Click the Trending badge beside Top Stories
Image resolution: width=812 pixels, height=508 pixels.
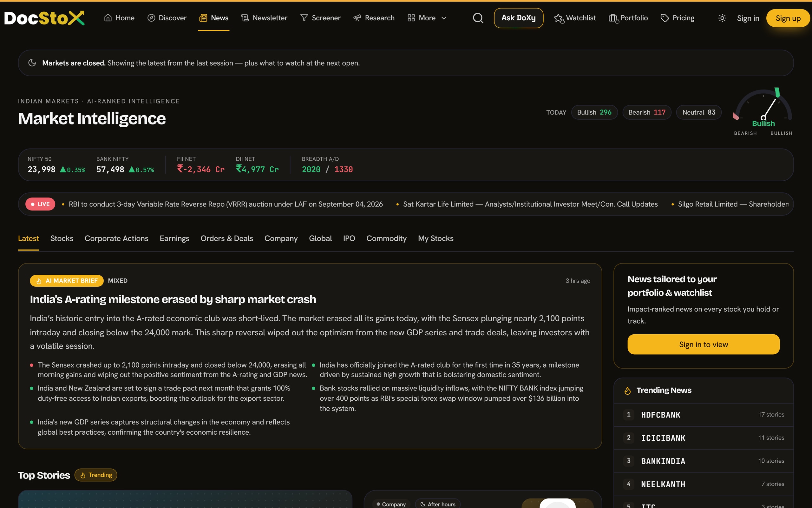[95, 475]
